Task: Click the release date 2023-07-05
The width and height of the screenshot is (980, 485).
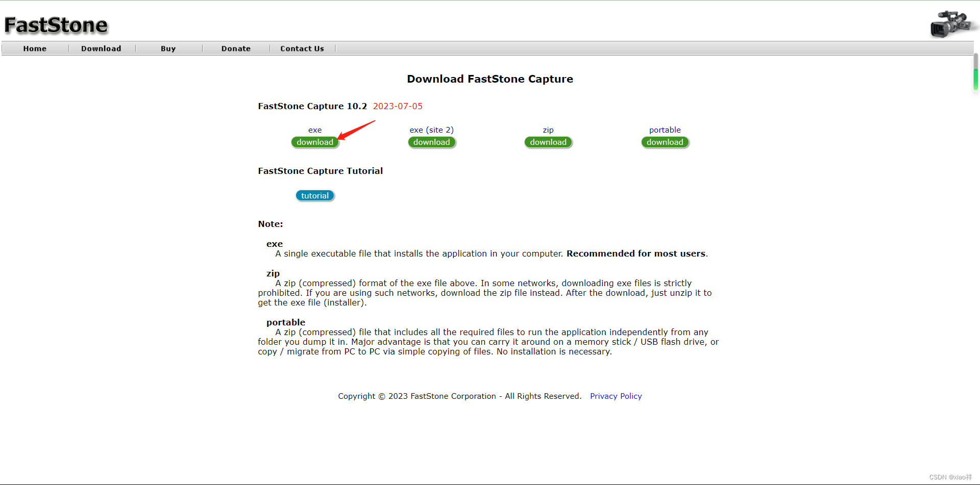Action: (398, 106)
